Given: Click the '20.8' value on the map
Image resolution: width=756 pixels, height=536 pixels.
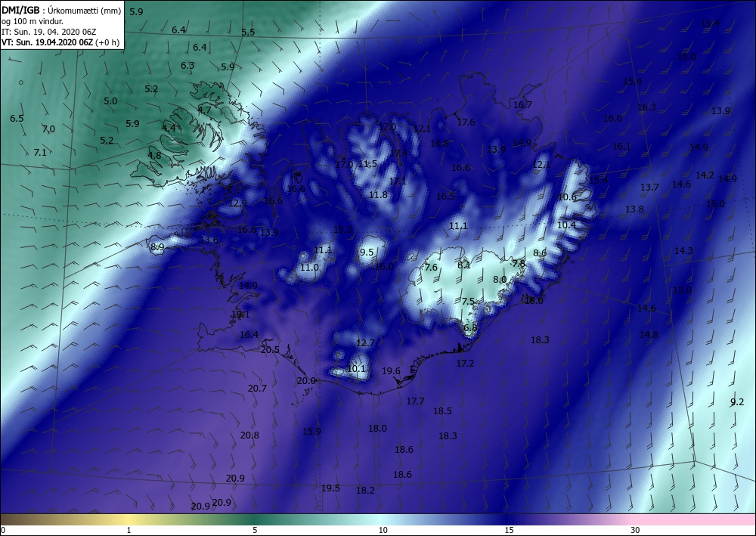Looking at the screenshot, I should [249, 435].
